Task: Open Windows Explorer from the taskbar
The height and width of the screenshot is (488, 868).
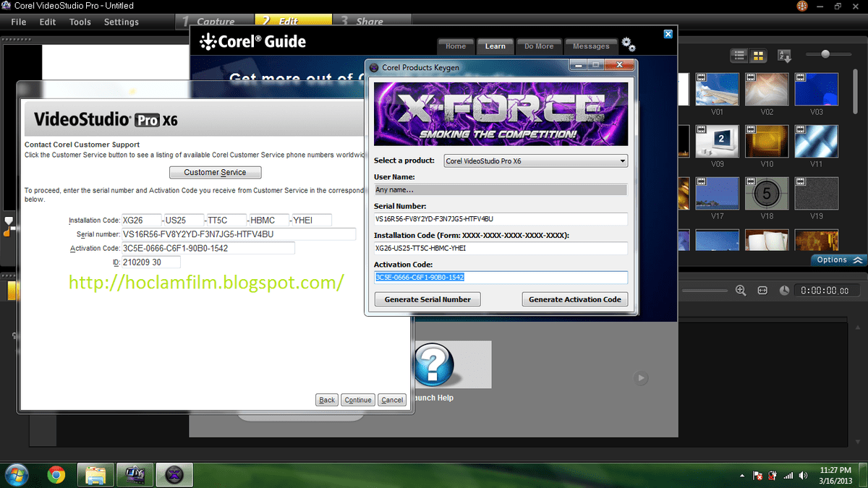Action: click(95, 475)
